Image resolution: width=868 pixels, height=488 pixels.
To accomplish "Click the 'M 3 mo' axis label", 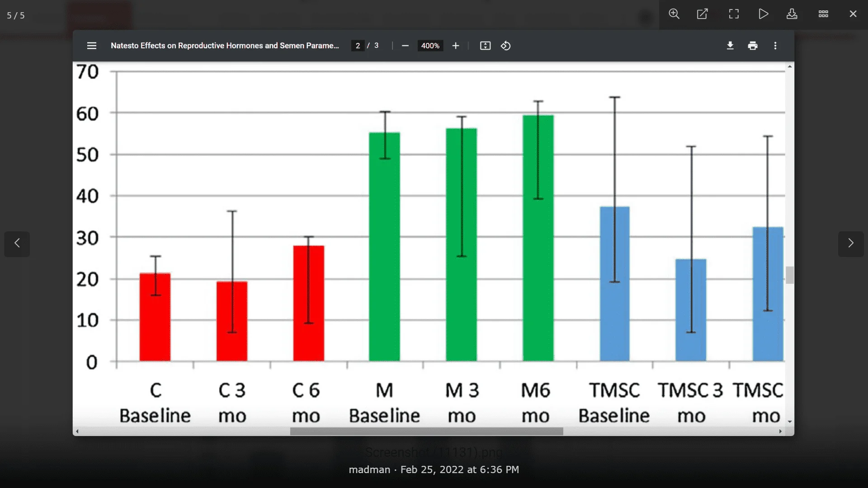I will pyautogui.click(x=462, y=403).
